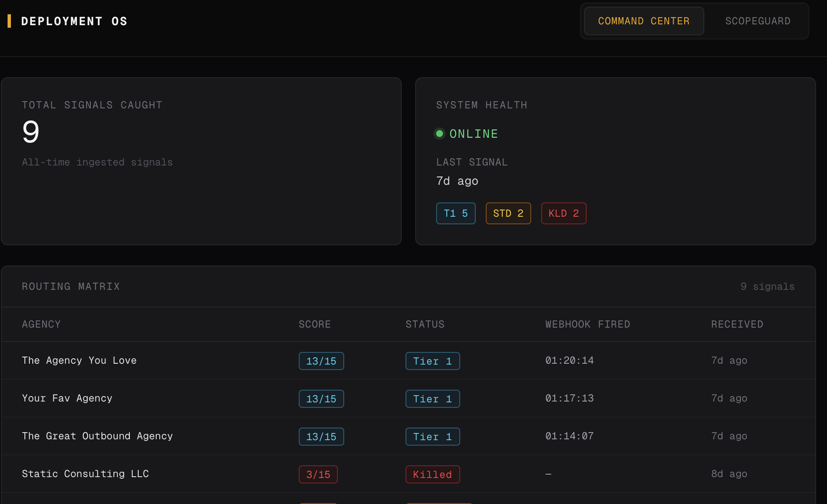Click Tier 1 status for The Great Outbound Agency

[x=432, y=436]
